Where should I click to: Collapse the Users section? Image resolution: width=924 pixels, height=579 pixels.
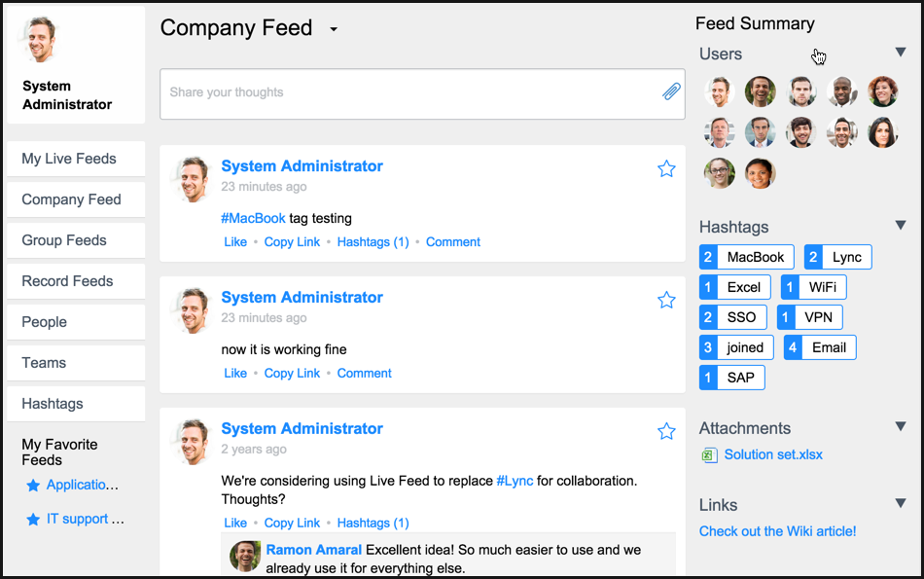[x=901, y=52]
